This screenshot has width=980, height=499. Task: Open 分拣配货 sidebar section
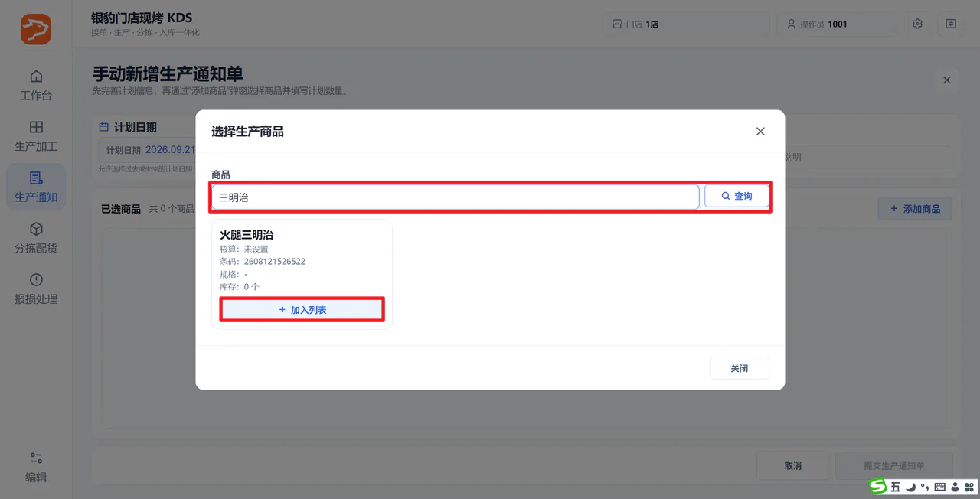click(36, 238)
